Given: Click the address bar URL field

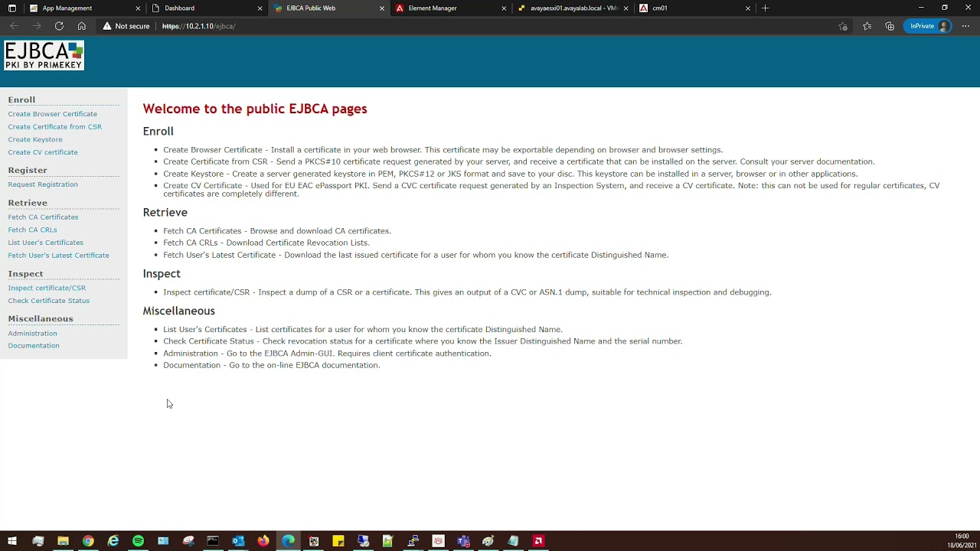Looking at the screenshot, I should 490,26.
